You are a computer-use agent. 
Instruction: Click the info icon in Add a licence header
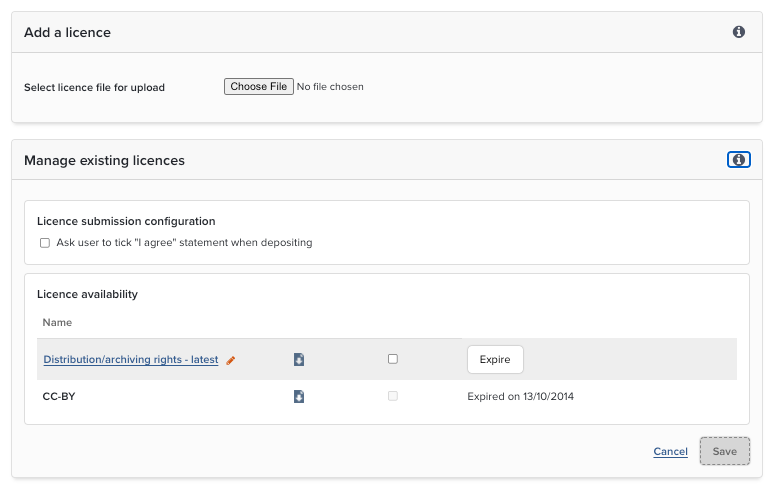point(739,32)
